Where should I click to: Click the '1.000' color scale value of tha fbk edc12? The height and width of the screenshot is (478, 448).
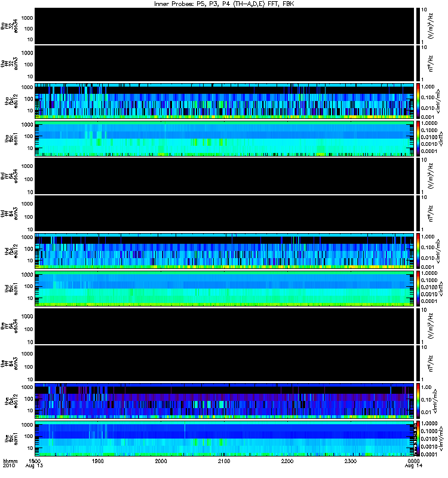click(x=428, y=87)
